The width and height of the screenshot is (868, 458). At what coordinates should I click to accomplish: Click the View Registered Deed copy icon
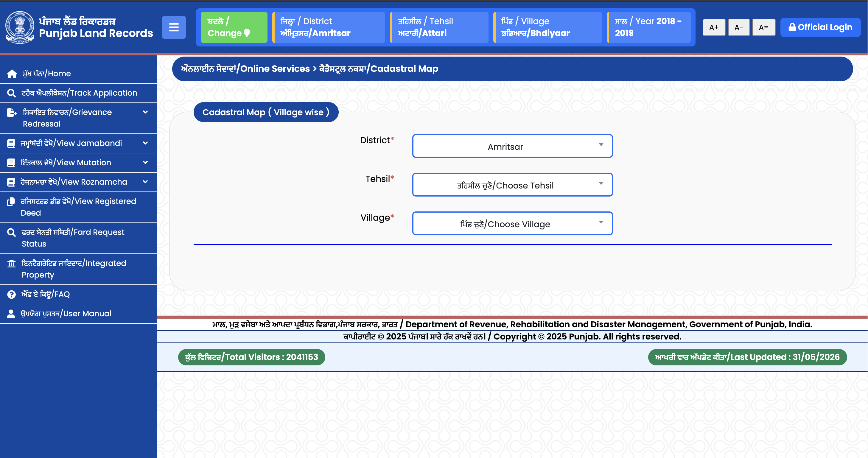point(11,201)
